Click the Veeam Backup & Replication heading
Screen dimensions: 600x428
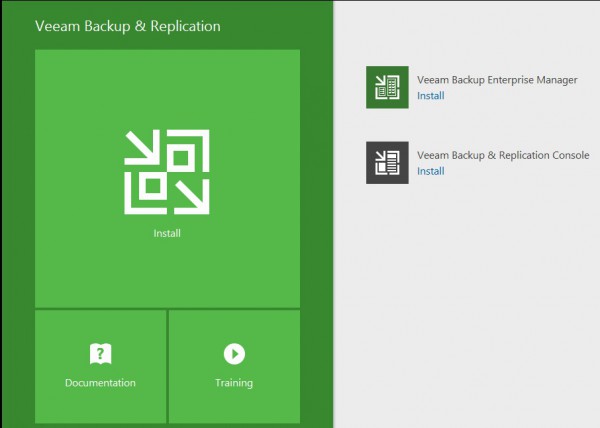pyautogui.click(x=128, y=26)
